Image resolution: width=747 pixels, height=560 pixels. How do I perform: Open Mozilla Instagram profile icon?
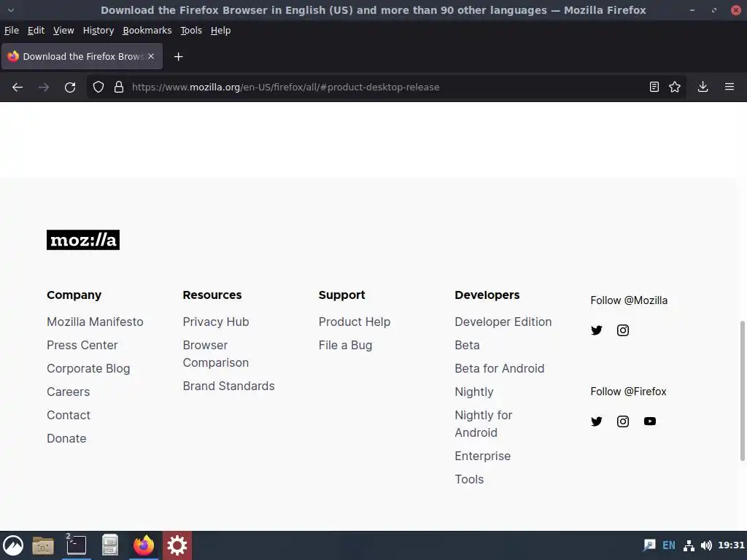tap(623, 330)
